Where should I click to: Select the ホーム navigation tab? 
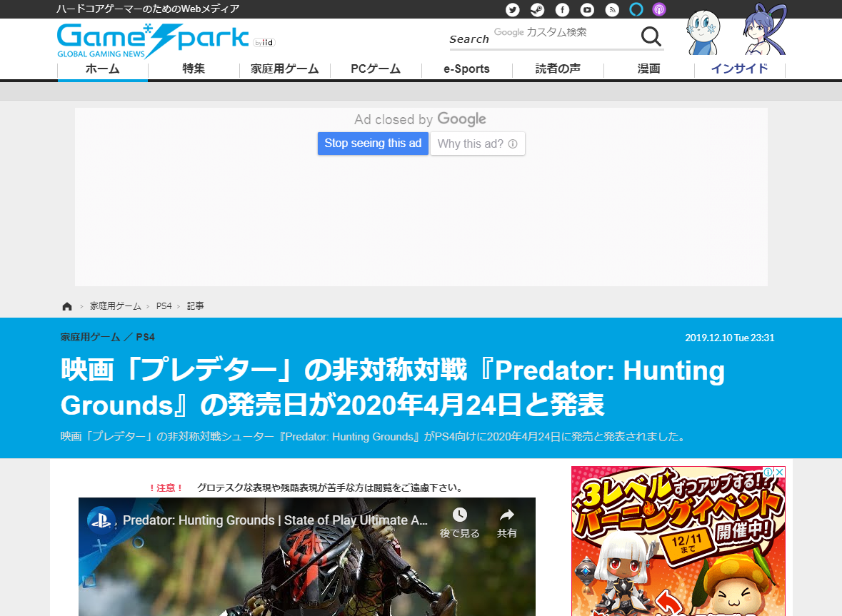[103, 69]
